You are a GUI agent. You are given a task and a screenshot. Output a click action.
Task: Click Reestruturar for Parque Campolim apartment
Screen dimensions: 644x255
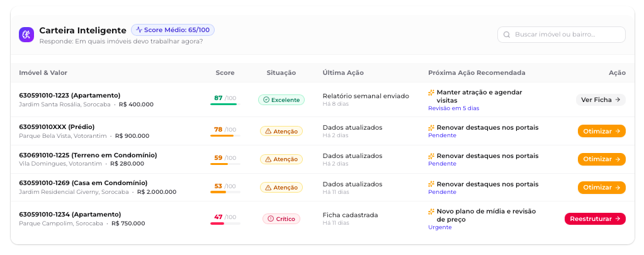coord(595,219)
